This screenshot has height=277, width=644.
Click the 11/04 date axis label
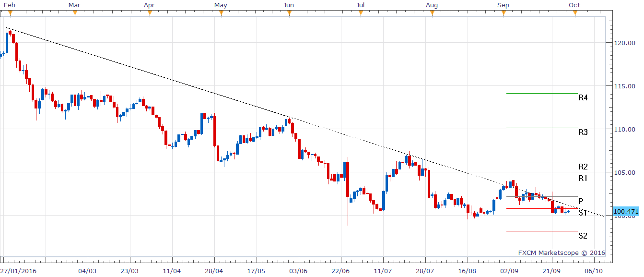pyautogui.click(x=172, y=271)
